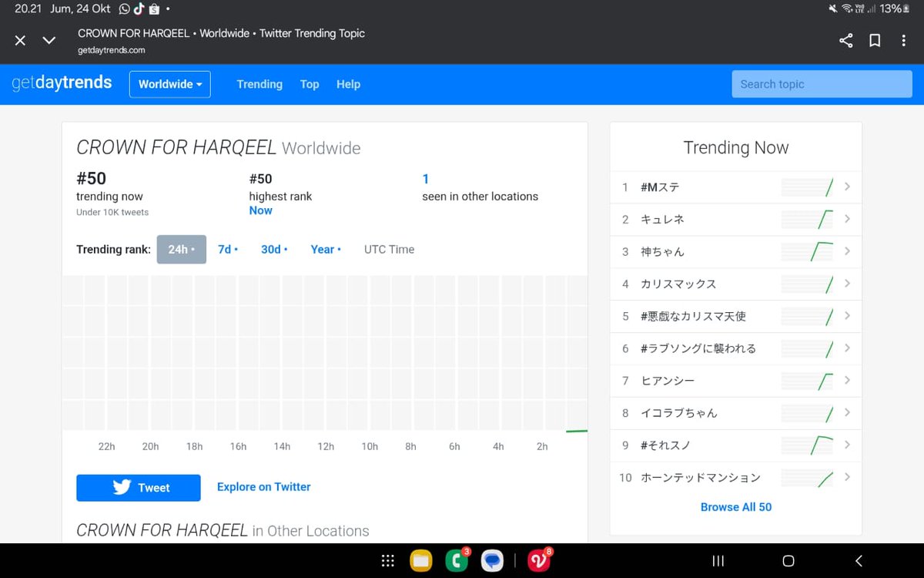Open the blue messages app icon
The image size is (924, 578).
pos(492,561)
